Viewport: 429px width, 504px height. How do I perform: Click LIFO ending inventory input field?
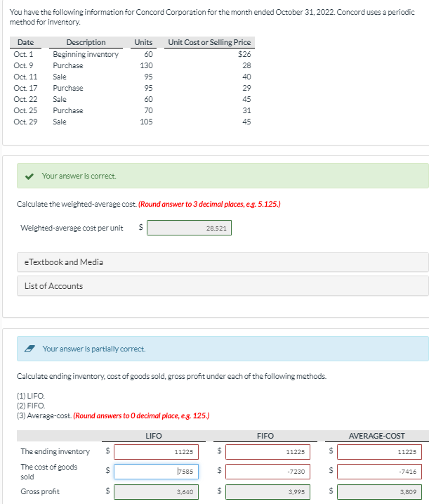pos(156,452)
